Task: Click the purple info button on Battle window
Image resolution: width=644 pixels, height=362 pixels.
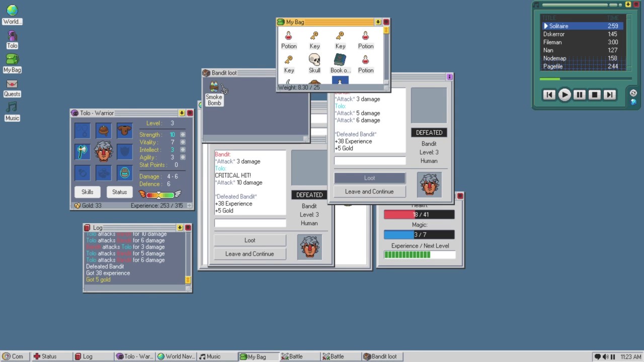Action: point(449,77)
